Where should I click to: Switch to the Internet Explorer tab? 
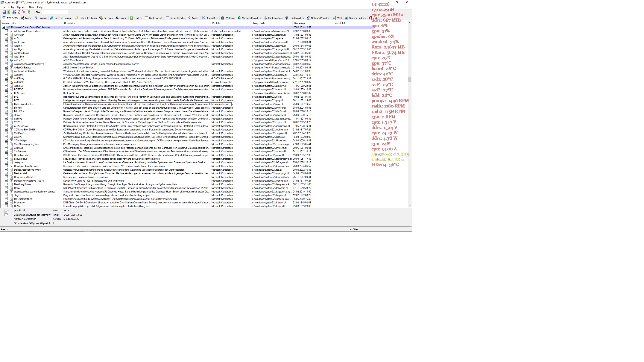pyautogui.click(x=61, y=18)
